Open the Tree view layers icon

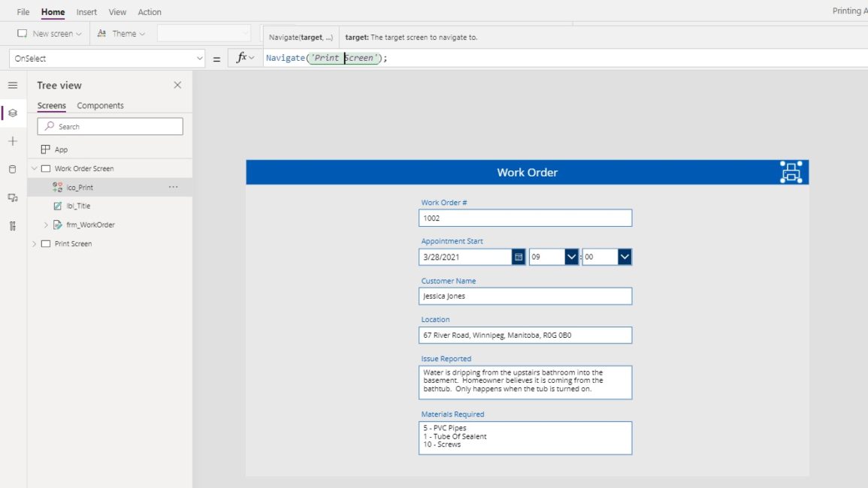pos(12,113)
